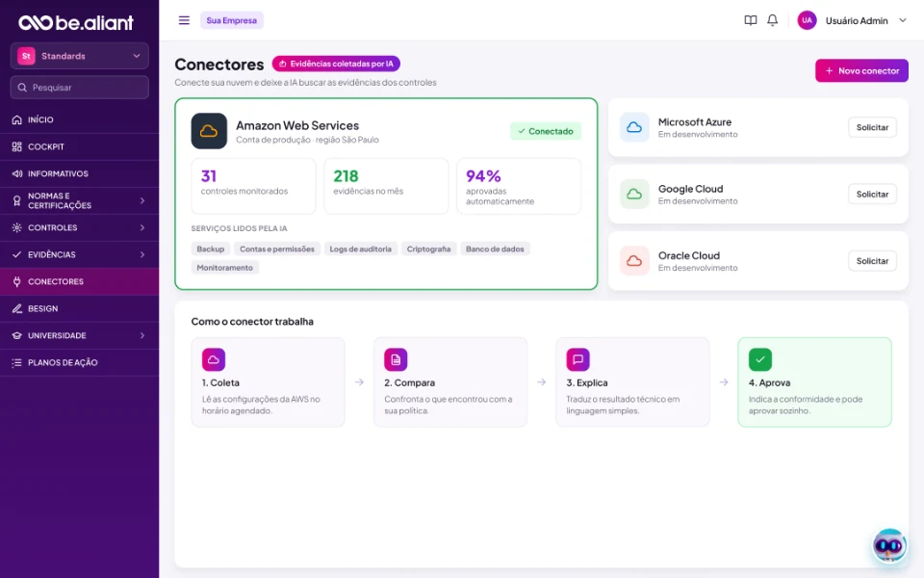Open the Usuário Admin account menu
The width and height of the screenshot is (924, 578).
[x=852, y=20]
